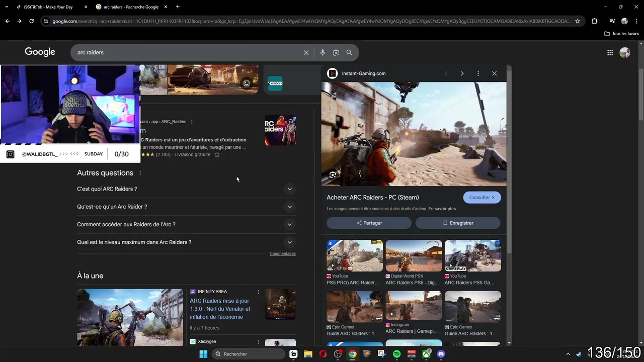644x362 pixels.
Task: Open the À la une news image thumbnail
Action: tap(130, 317)
